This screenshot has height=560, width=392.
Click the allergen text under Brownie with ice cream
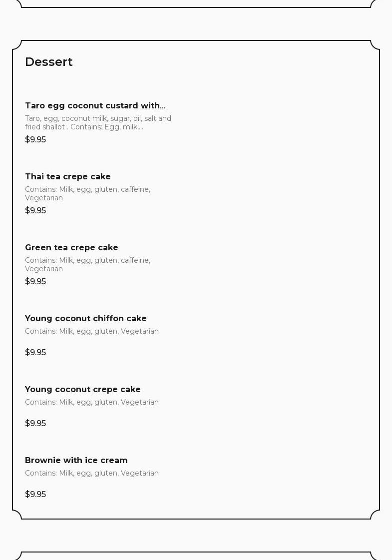[x=92, y=474]
